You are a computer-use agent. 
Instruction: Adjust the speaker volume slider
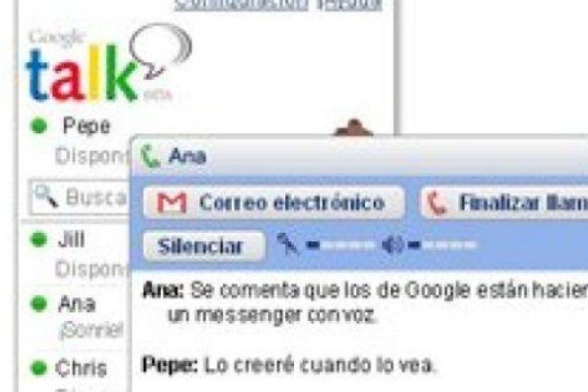coord(443,245)
